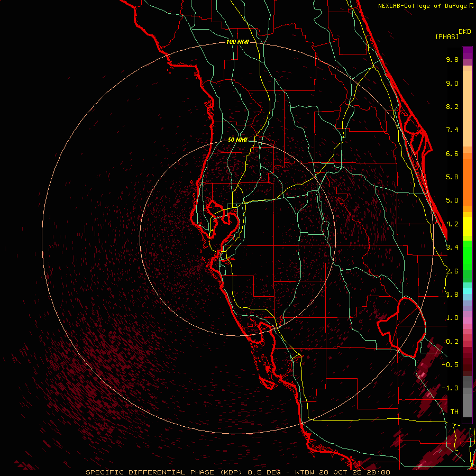The image size is (476, 476).
Task: Click the 5.8 legend value
Action: pos(452,177)
